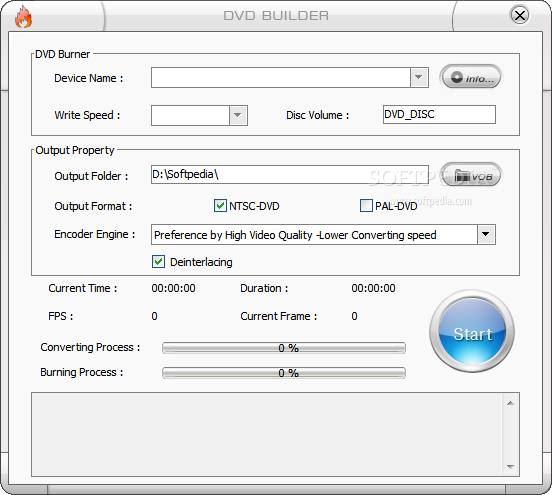Click the DVD BUILDER title text
Screen dimensions: 552x495
pos(276,15)
